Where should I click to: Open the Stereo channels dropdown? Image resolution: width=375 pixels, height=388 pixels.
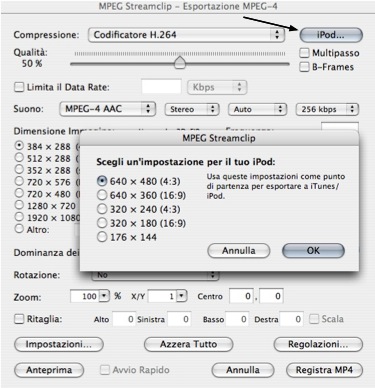click(192, 109)
